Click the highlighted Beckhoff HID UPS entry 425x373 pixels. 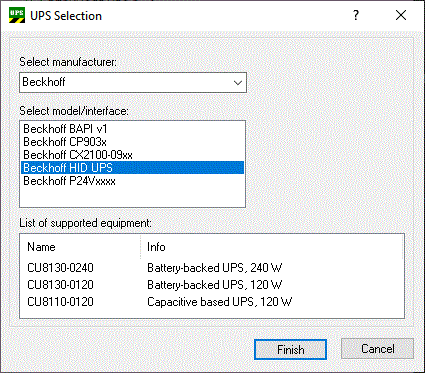(x=133, y=168)
